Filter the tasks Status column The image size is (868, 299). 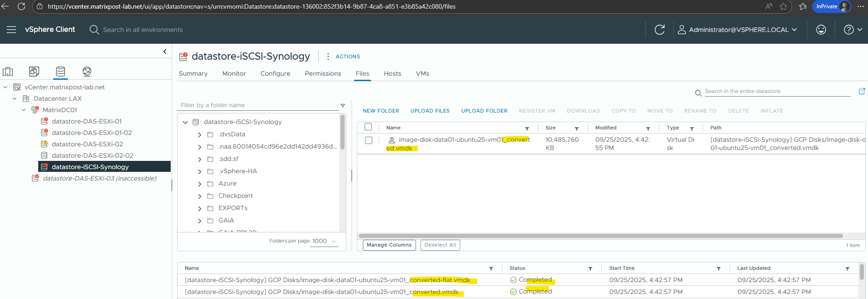point(590,269)
